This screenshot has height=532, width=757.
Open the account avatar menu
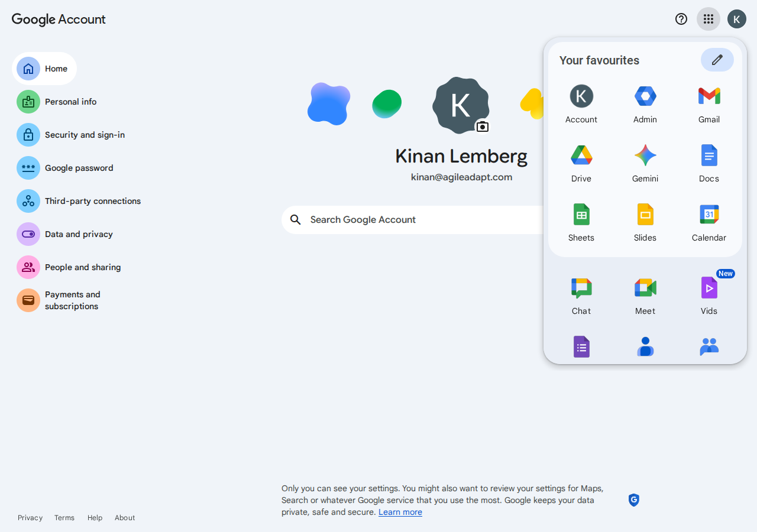click(736, 19)
